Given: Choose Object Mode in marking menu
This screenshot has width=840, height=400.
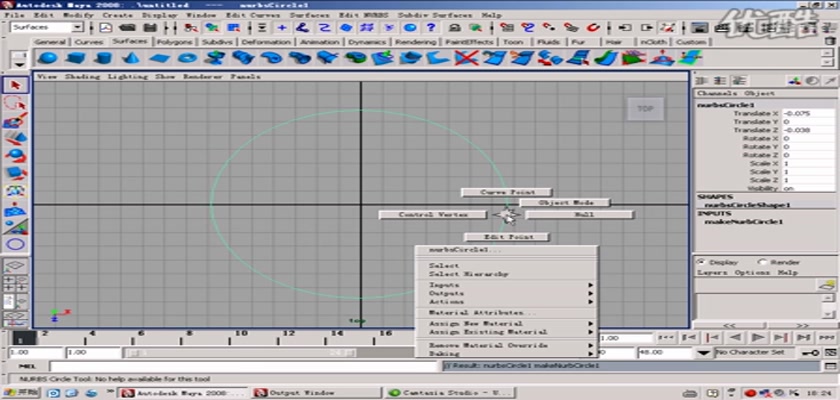Looking at the screenshot, I should point(565,203).
